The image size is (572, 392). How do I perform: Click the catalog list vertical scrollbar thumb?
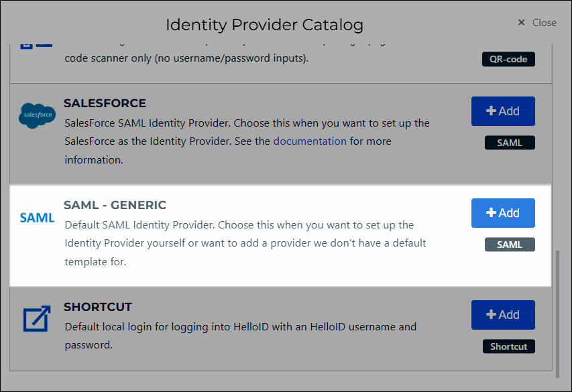[x=557, y=314]
